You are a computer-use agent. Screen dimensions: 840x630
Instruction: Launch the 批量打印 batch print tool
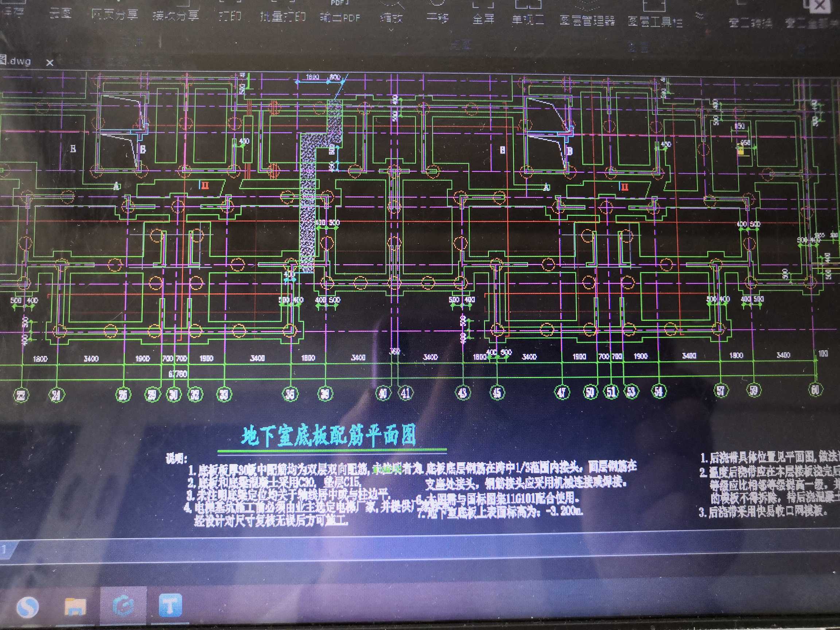pos(283,17)
